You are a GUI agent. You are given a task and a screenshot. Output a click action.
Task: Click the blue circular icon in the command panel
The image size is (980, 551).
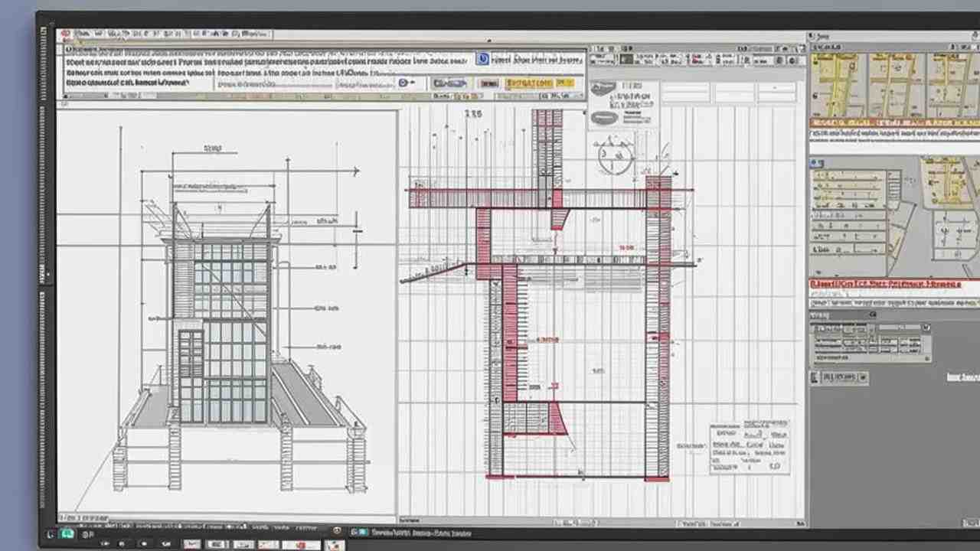tap(482, 59)
